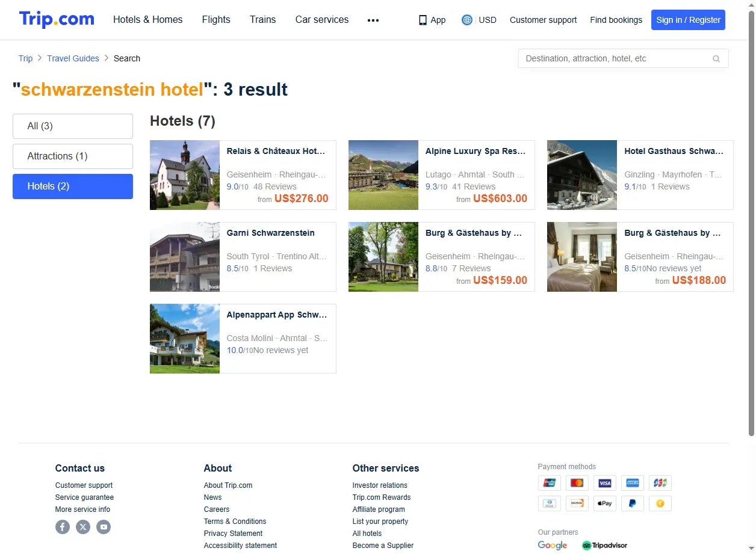This screenshot has width=756, height=554.
Task: Click the Mastercard payment icon
Action: (x=577, y=483)
